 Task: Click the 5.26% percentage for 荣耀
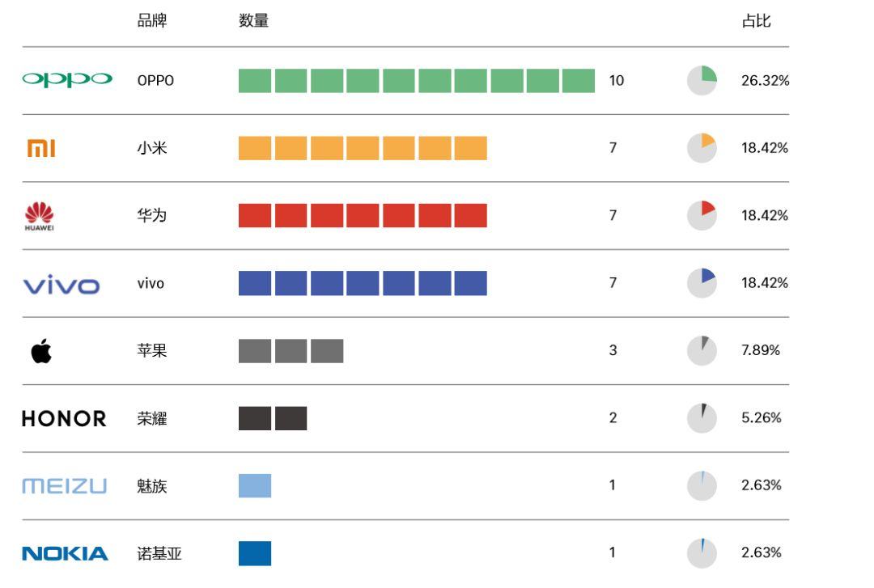[761, 418]
